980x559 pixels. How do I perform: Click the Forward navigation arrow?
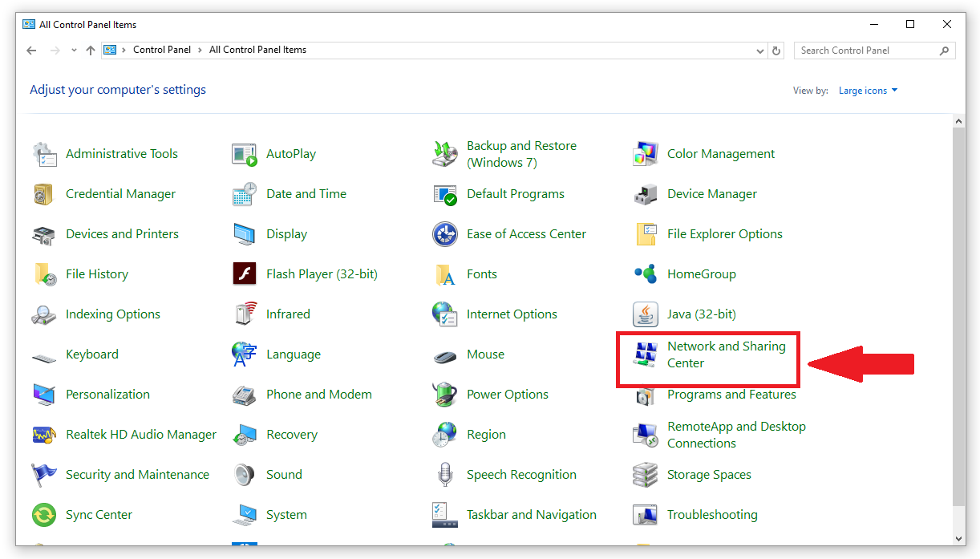click(55, 50)
